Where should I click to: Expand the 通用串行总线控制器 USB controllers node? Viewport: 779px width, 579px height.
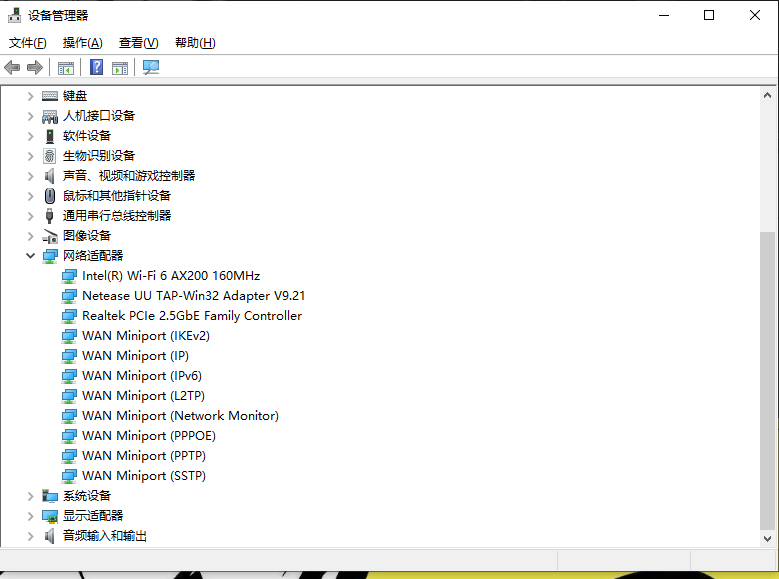coord(31,216)
